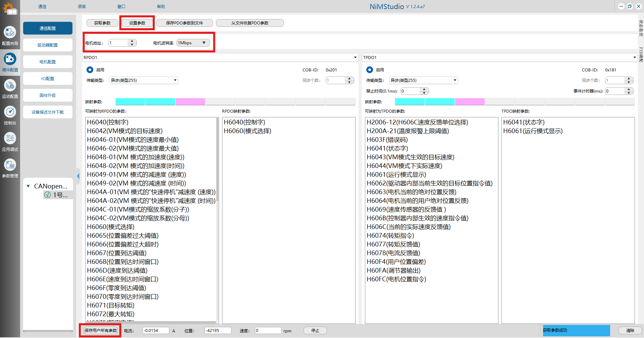
Task: Switch to 驱动器配置 tab
Action: tap(48, 45)
